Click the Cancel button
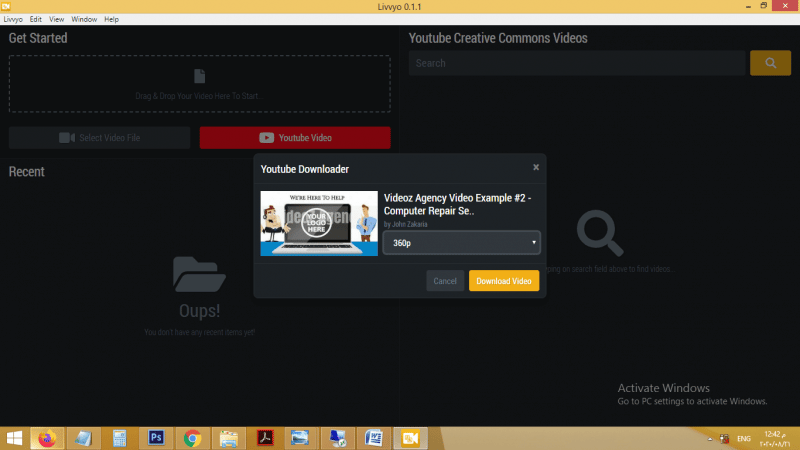This screenshot has height=450, width=800. pyautogui.click(x=445, y=281)
